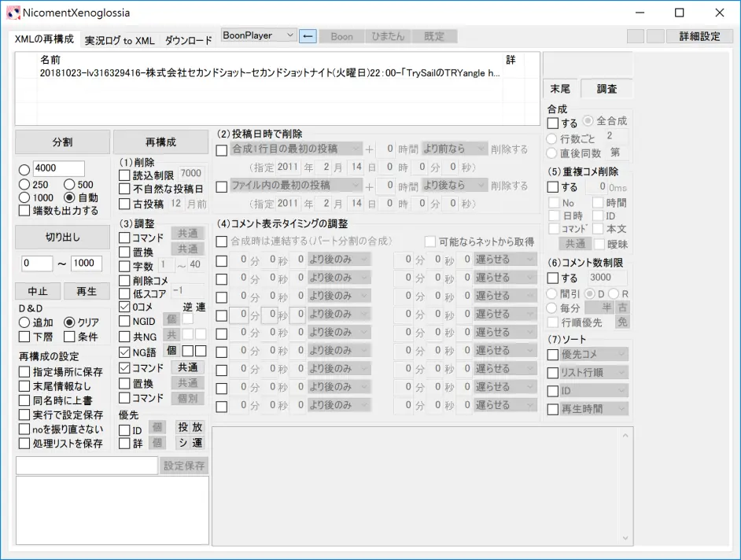The width and height of the screenshot is (741, 560).
Task: Click the left arrow button beside BoonPlayer
Action: click(308, 36)
